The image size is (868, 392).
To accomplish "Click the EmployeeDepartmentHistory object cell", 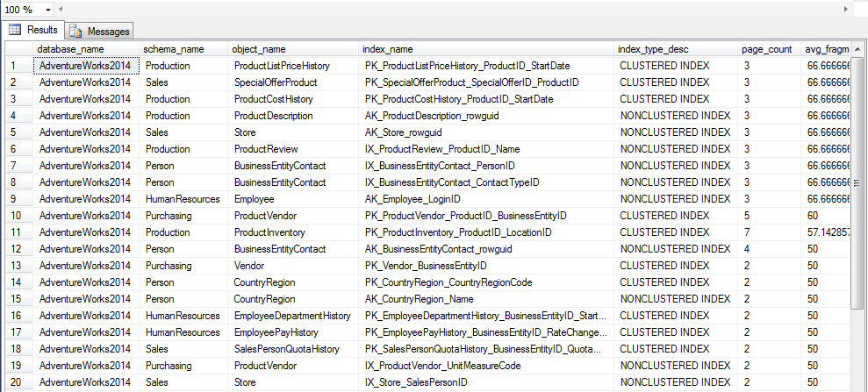I will click(x=293, y=315).
